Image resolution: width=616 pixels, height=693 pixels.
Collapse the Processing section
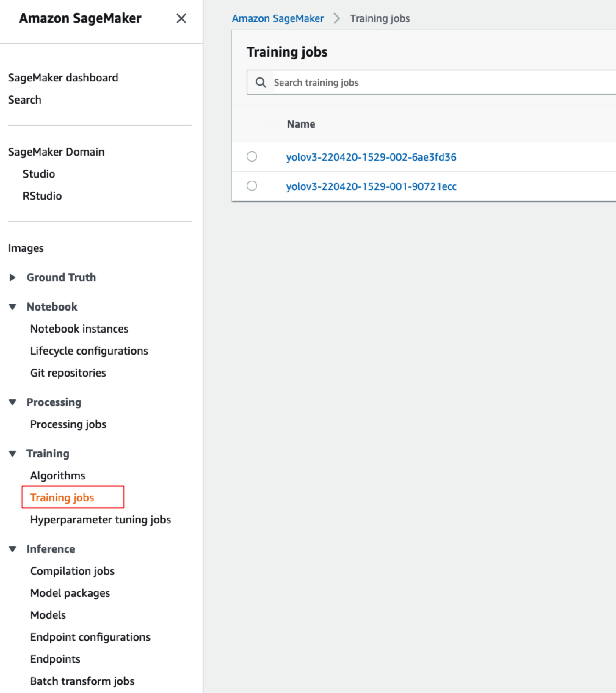(12, 402)
